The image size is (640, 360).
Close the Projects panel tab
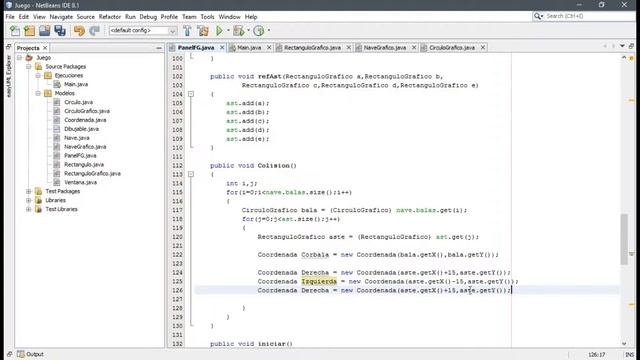point(45,48)
